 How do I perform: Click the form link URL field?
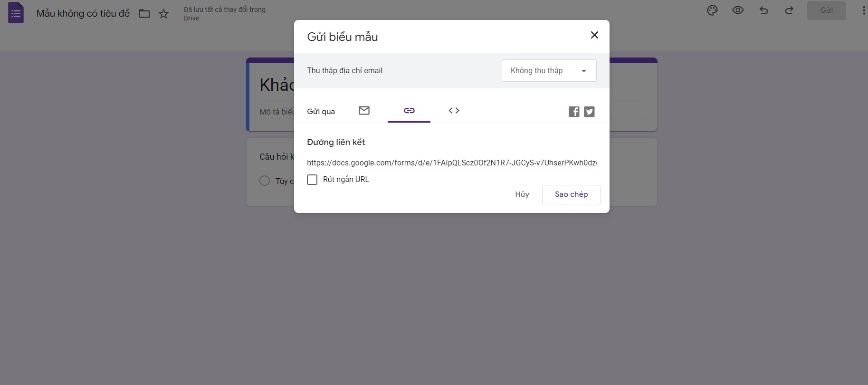[x=451, y=163]
